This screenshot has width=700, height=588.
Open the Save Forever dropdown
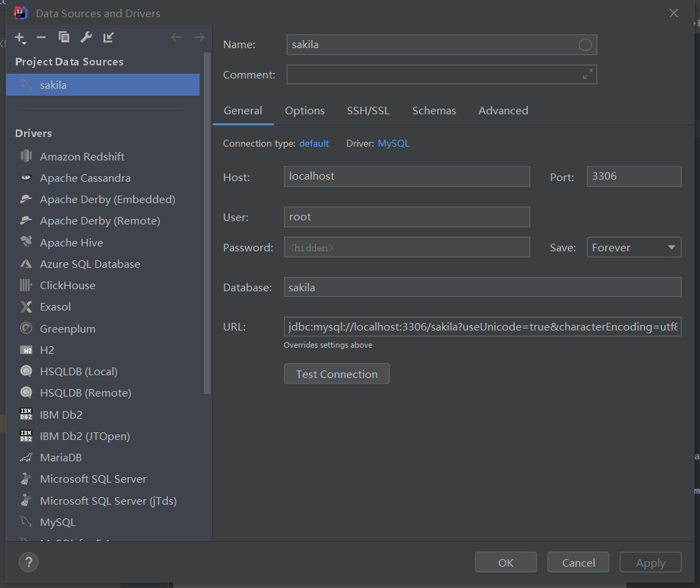[x=634, y=247]
